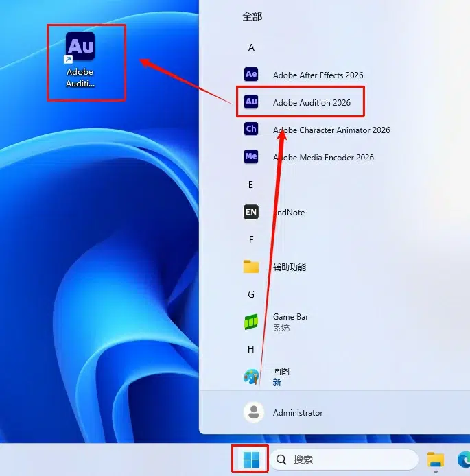
Task: Launch Microsoft Edge from the taskbar
Action: (x=463, y=460)
